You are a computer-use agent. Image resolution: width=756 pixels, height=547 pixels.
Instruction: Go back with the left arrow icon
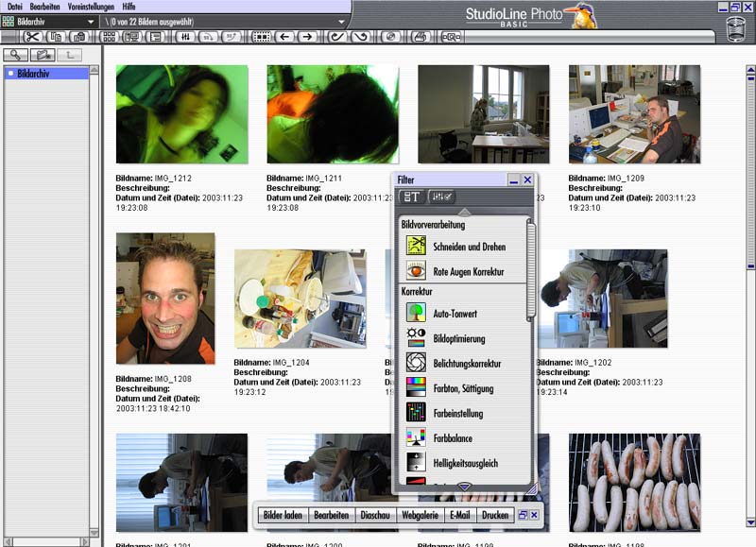(285, 37)
